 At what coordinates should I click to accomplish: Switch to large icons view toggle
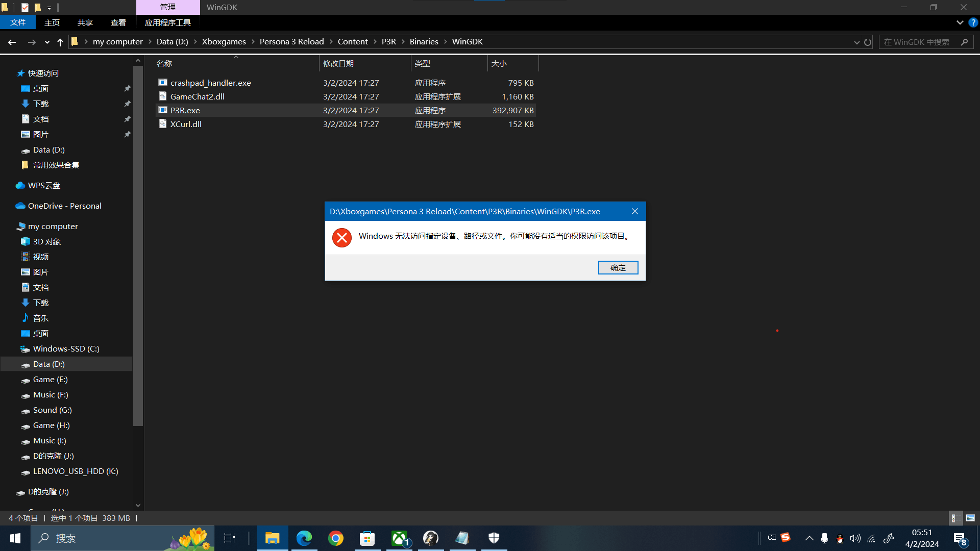click(970, 518)
